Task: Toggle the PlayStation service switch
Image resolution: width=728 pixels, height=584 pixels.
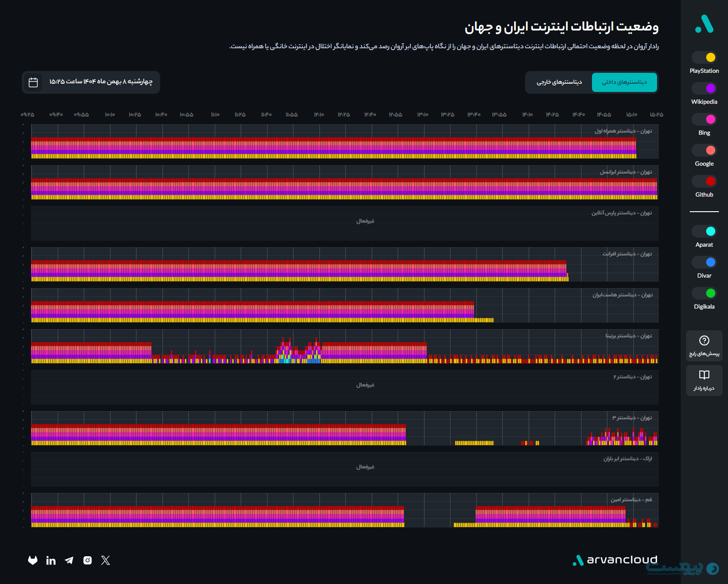Action: click(x=704, y=57)
